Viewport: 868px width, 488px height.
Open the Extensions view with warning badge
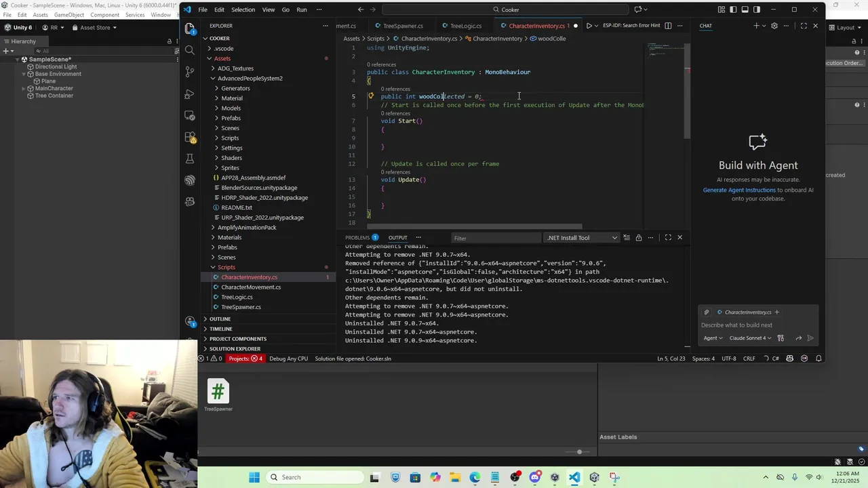click(190, 138)
